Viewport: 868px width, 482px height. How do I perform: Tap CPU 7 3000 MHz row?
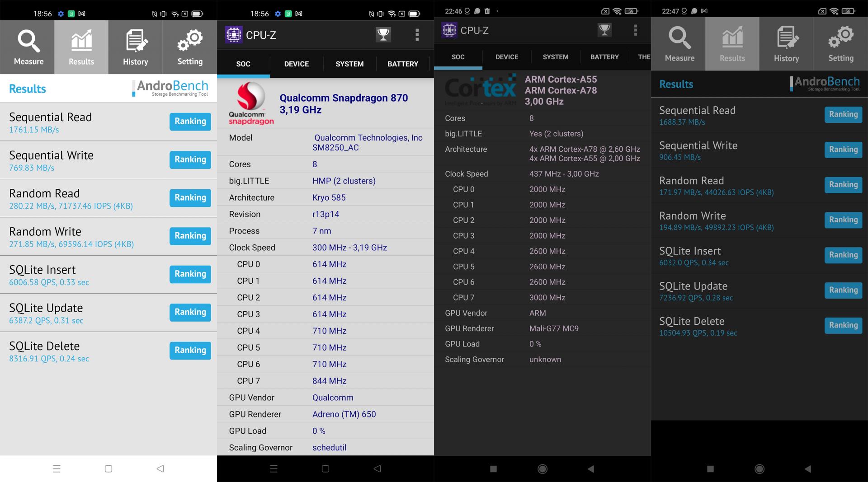pos(542,298)
